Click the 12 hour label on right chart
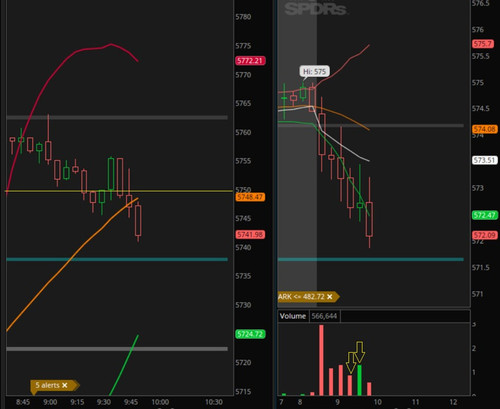500x409 pixels. [x=453, y=402]
